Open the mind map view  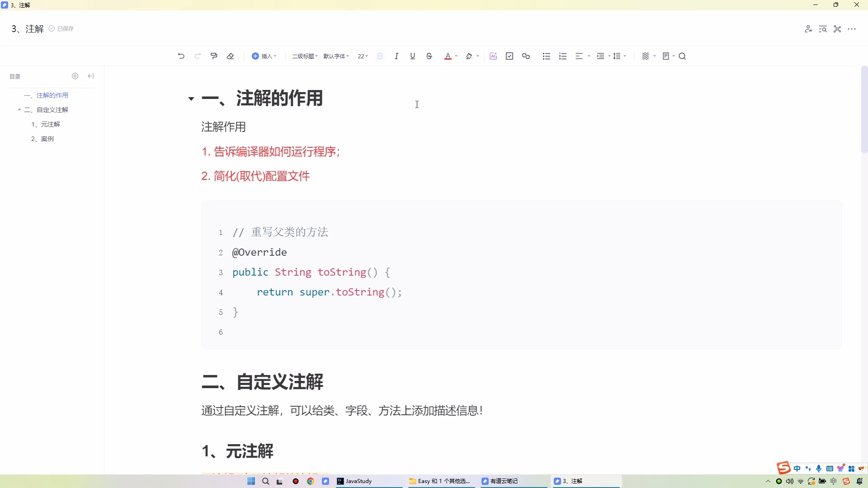tap(837, 28)
